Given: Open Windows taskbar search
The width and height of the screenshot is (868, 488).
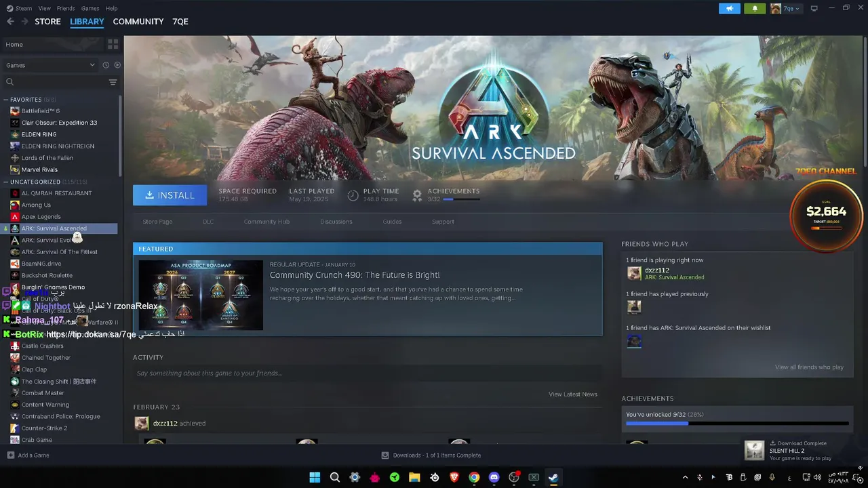Looking at the screenshot, I should click(x=335, y=477).
